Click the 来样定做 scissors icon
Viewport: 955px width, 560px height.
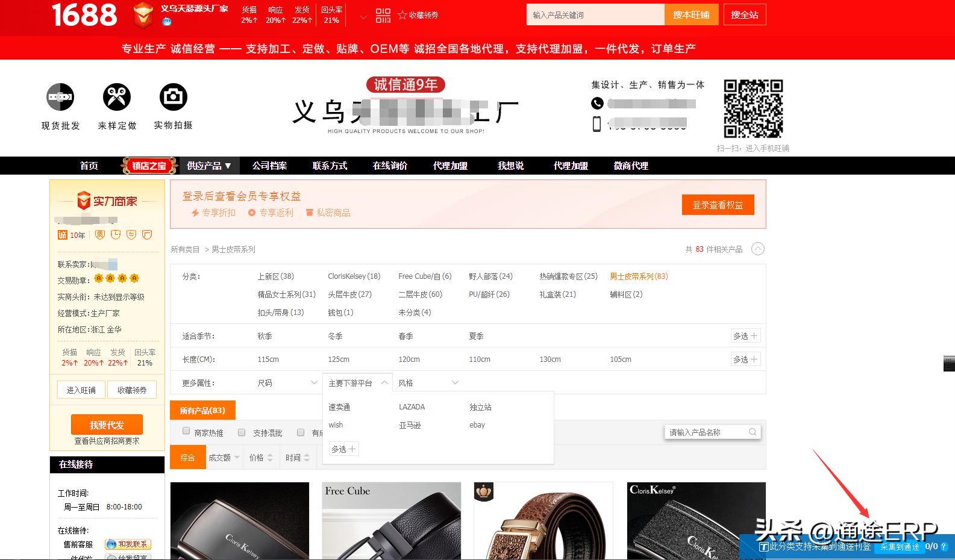click(x=117, y=97)
